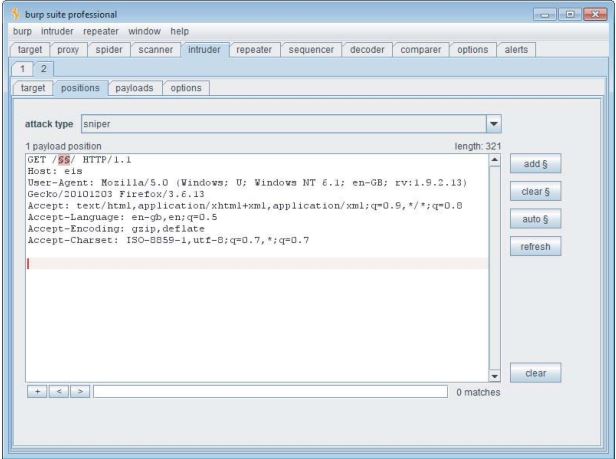Click the attack type dropdown arrow
The width and height of the screenshot is (616, 459).
pos(494,124)
